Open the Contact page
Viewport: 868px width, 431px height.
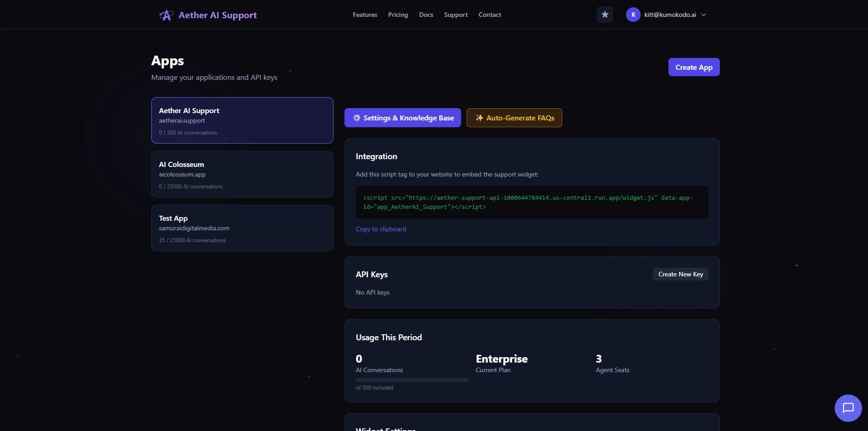click(x=489, y=14)
